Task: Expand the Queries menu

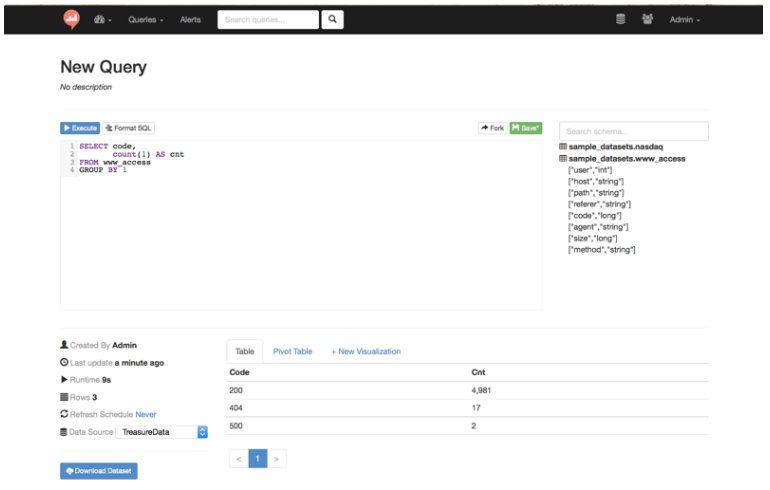Action: click(147, 19)
